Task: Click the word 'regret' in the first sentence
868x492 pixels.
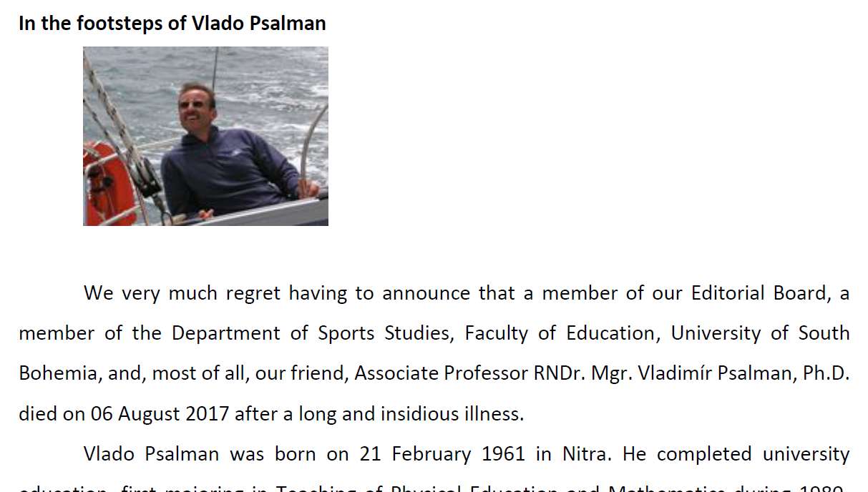Action: (x=253, y=293)
